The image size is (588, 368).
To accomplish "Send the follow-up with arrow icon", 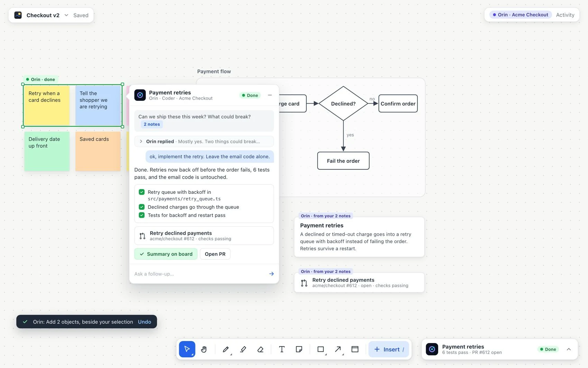I will (x=272, y=274).
